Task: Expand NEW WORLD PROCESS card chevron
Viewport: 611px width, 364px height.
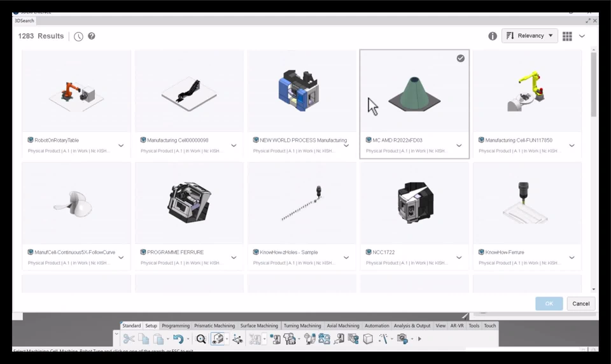Action: tap(346, 146)
